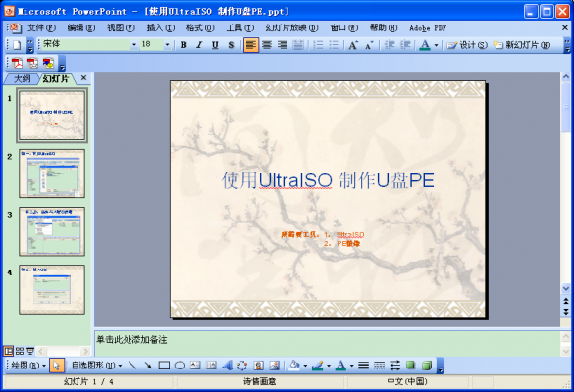Open the 文件 (File) menu

coord(42,27)
